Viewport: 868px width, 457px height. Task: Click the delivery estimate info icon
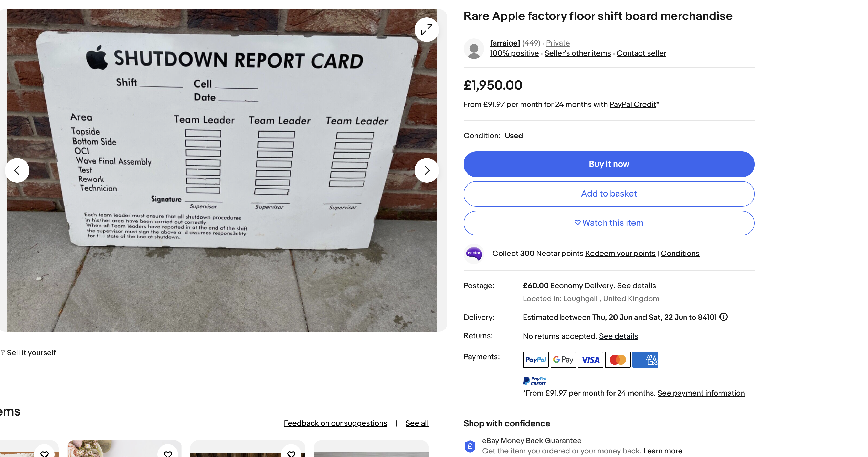pos(723,317)
